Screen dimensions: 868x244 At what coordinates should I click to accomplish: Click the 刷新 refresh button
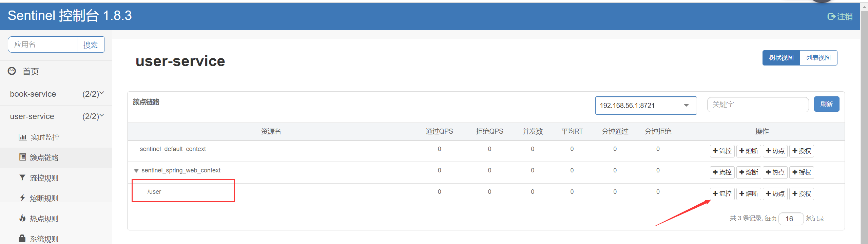827,104
